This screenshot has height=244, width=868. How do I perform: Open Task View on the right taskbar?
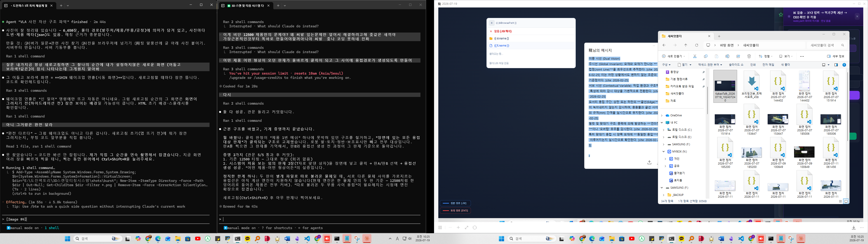pyautogui.click(x=562, y=239)
